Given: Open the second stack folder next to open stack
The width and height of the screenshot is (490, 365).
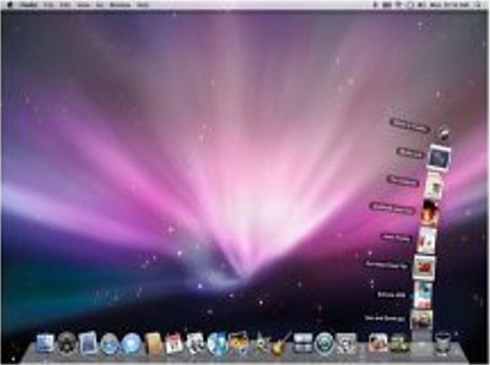Looking at the screenshot, I should coord(400,344).
